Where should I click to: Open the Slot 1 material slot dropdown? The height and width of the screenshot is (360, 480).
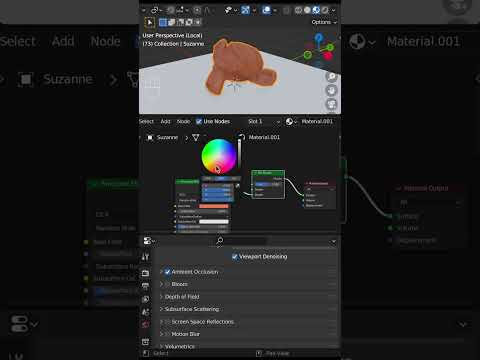[x=264, y=122]
